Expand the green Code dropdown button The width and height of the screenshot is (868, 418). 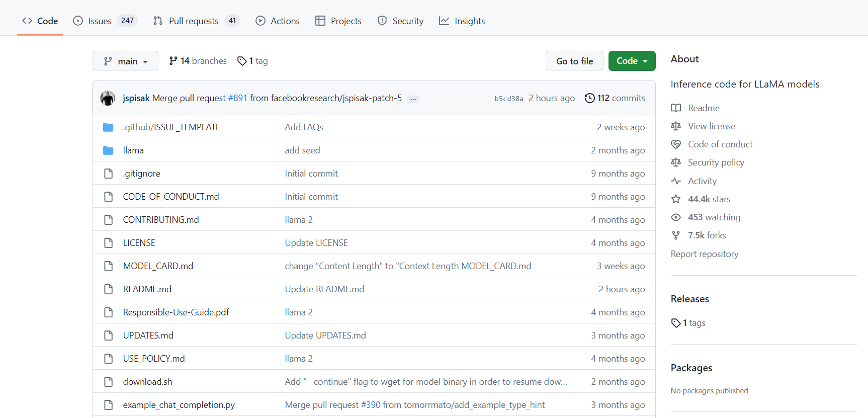tap(632, 61)
